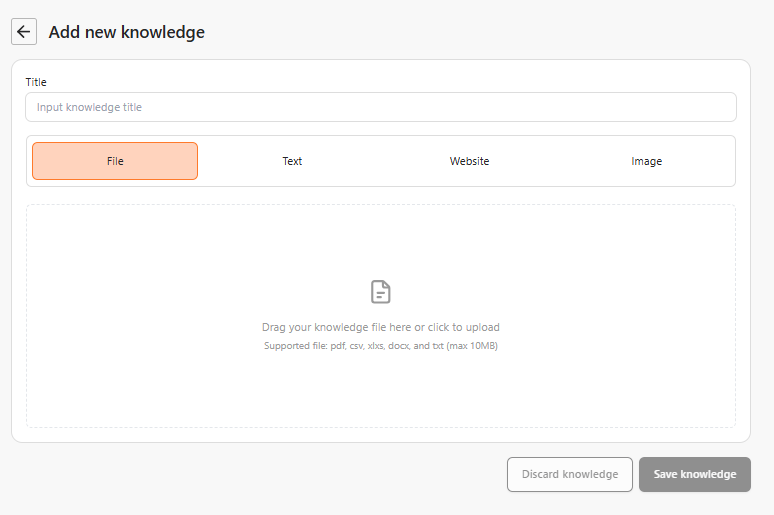Click the 'Drag your knowledge file here' upload text

coord(381,327)
